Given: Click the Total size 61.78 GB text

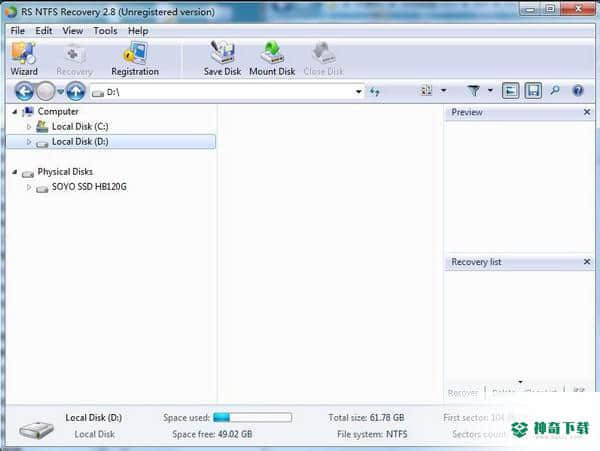Looking at the screenshot, I should click(366, 418).
